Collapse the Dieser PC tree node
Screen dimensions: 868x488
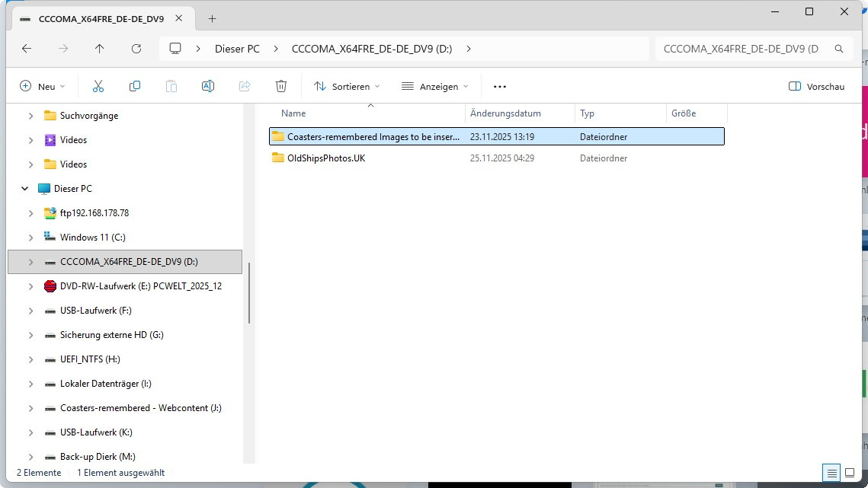24,189
